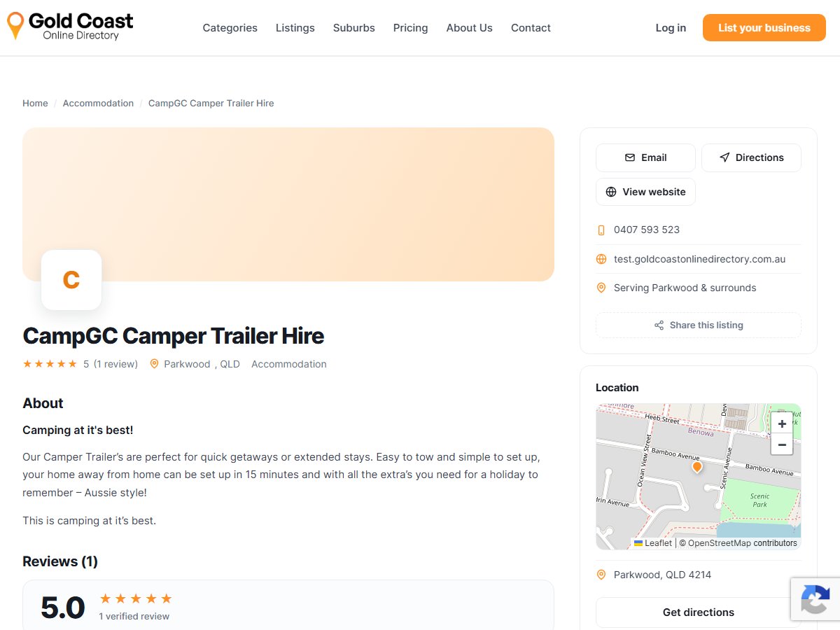This screenshot has width=840, height=630.
Task: Click the CampGC Camper Trailer Hire heading
Action: point(174,336)
